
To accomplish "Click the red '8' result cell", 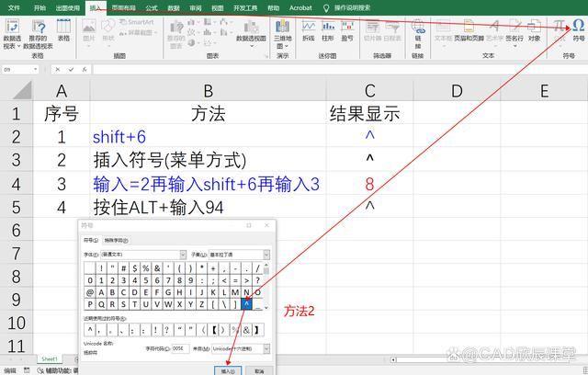I will 369,184.
